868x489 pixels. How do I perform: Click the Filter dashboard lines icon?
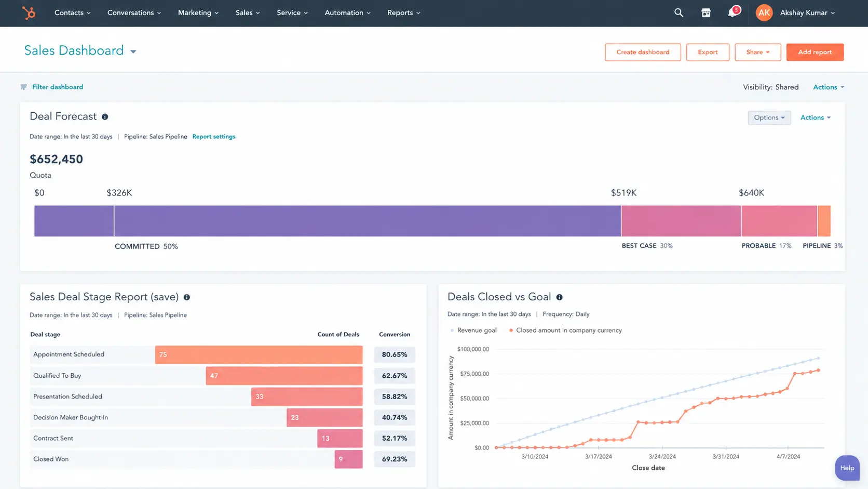pyautogui.click(x=23, y=87)
